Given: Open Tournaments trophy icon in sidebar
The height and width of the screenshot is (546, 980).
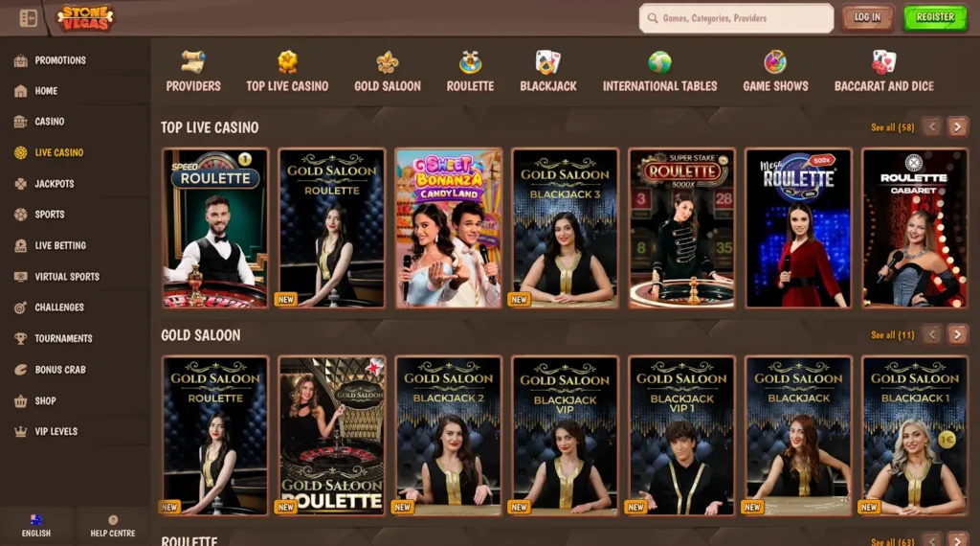Looking at the screenshot, I should [x=21, y=338].
